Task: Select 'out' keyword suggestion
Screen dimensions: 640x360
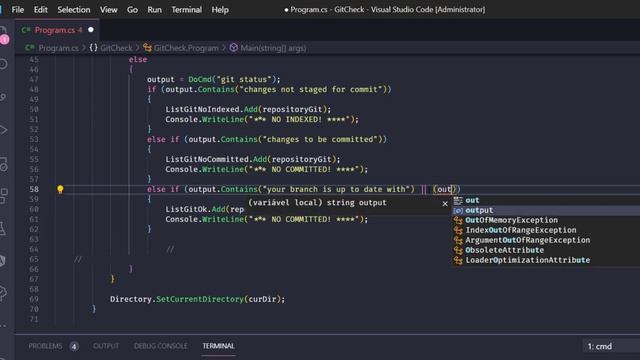Action: tap(546, 200)
